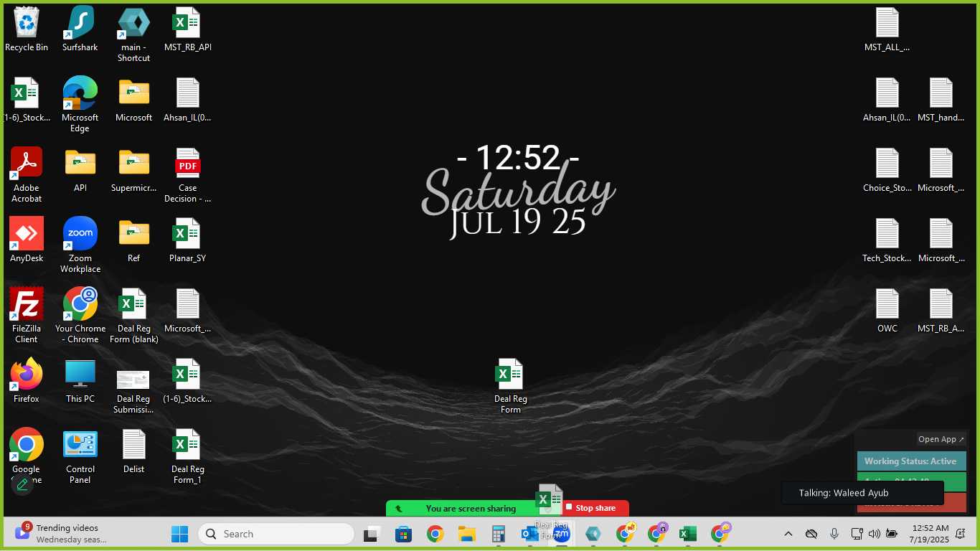Image resolution: width=980 pixels, height=551 pixels.
Task: Open the Trending videos taskbar widget
Action: click(60, 533)
